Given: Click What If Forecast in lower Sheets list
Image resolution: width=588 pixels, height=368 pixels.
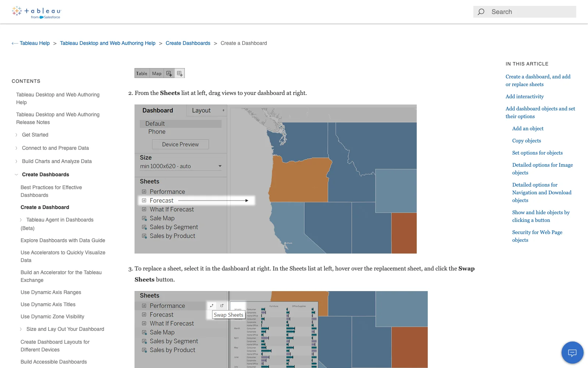Looking at the screenshot, I should point(172,323).
